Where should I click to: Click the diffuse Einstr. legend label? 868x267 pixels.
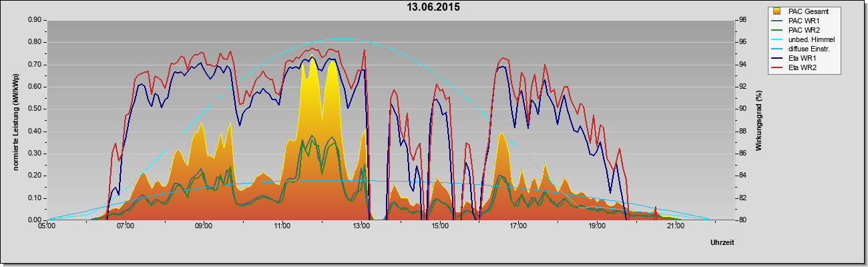pos(809,49)
